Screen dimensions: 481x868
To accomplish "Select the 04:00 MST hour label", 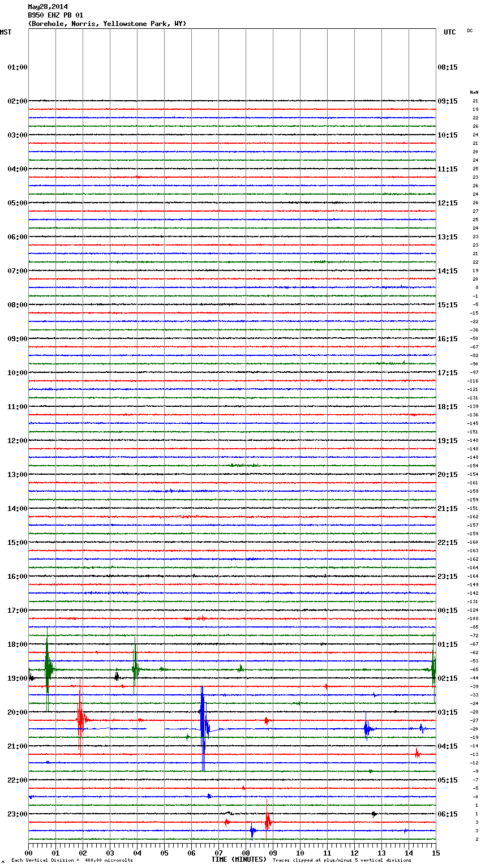I will pyautogui.click(x=18, y=169).
